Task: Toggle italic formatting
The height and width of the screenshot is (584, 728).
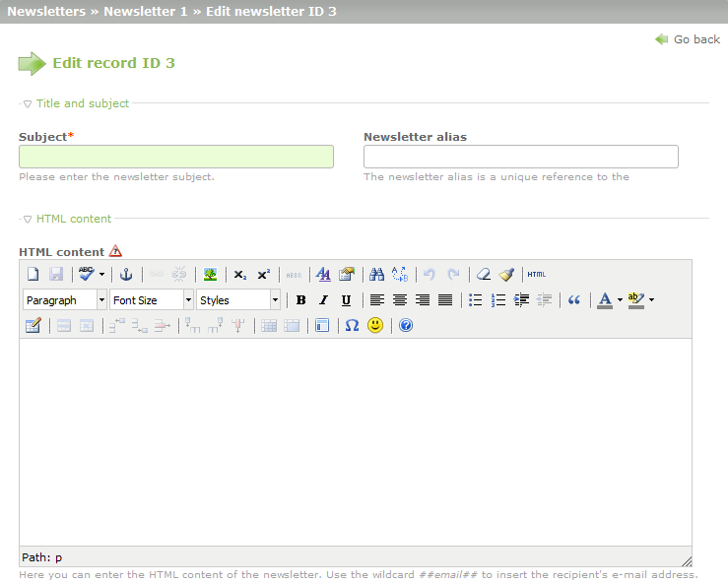Action: [x=323, y=300]
